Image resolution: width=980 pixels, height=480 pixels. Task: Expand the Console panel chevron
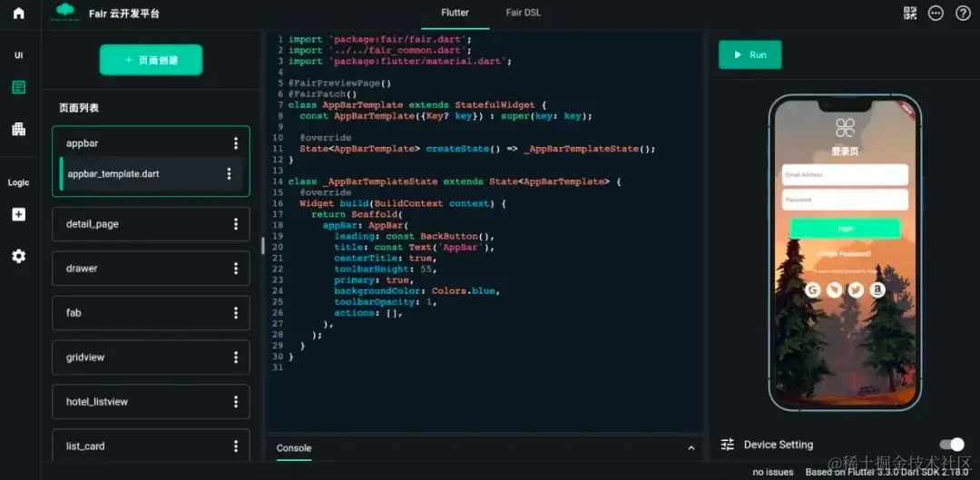(x=691, y=448)
